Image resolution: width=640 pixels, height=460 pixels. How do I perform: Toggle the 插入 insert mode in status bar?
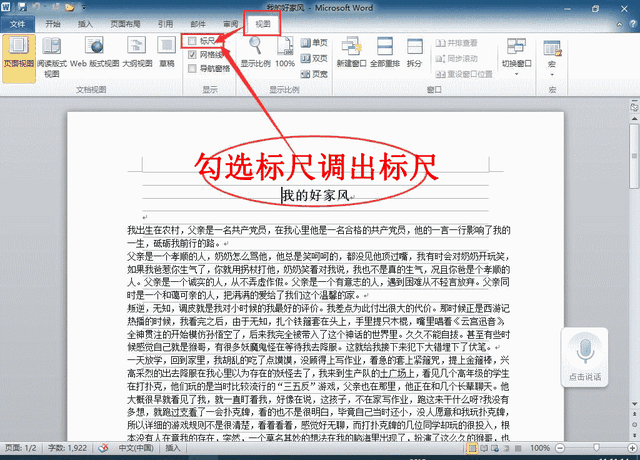[x=173, y=448]
